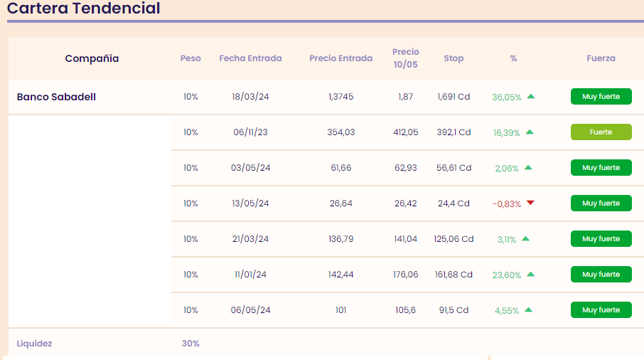
Task: Click the Muy fuerte badge for Banco Sabadell
Action: [x=601, y=97]
